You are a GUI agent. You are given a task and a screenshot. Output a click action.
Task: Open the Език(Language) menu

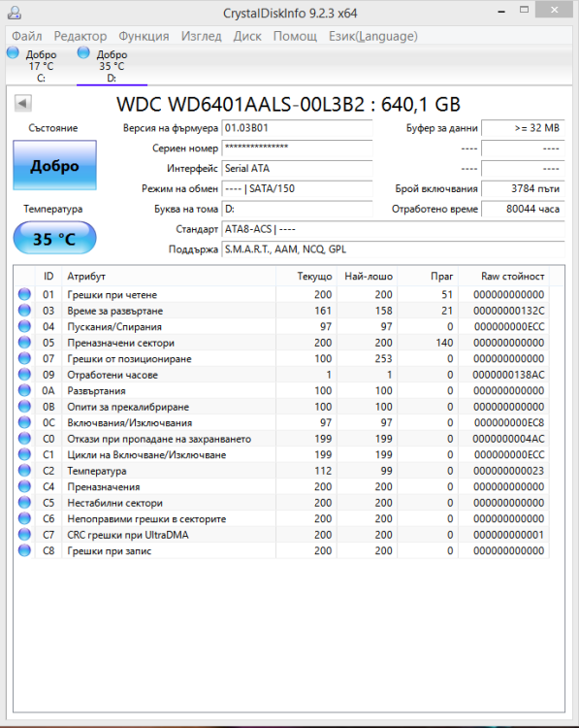click(x=373, y=36)
